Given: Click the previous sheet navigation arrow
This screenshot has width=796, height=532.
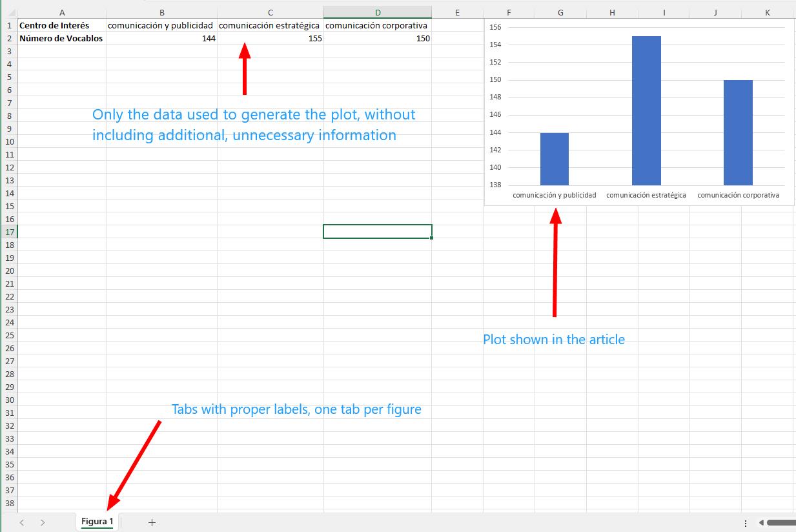Looking at the screenshot, I should pyautogui.click(x=22, y=522).
